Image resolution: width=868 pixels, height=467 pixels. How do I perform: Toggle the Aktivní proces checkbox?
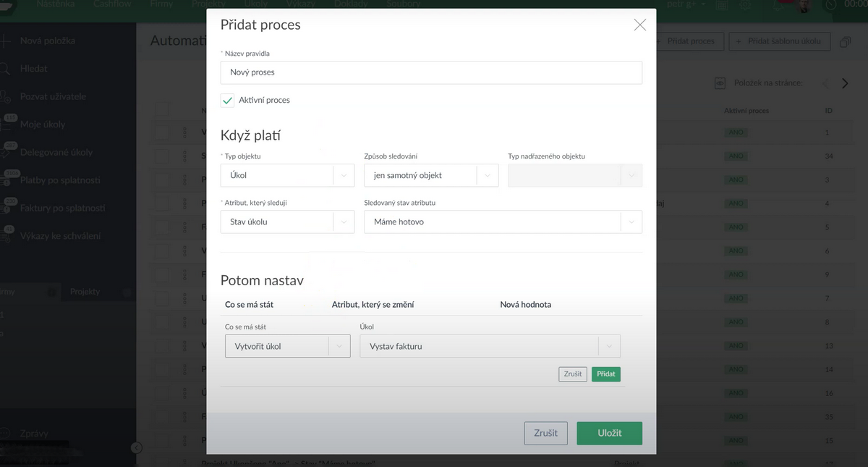pyautogui.click(x=228, y=100)
